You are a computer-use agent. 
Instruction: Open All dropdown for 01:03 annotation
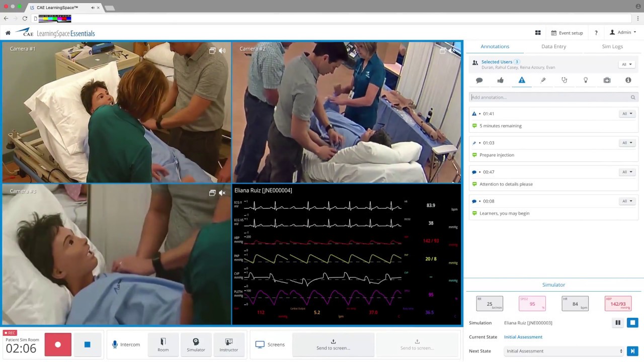point(627,143)
